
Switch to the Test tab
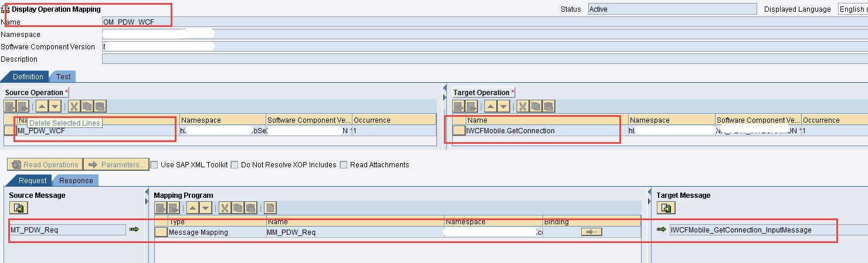(63, 77)
